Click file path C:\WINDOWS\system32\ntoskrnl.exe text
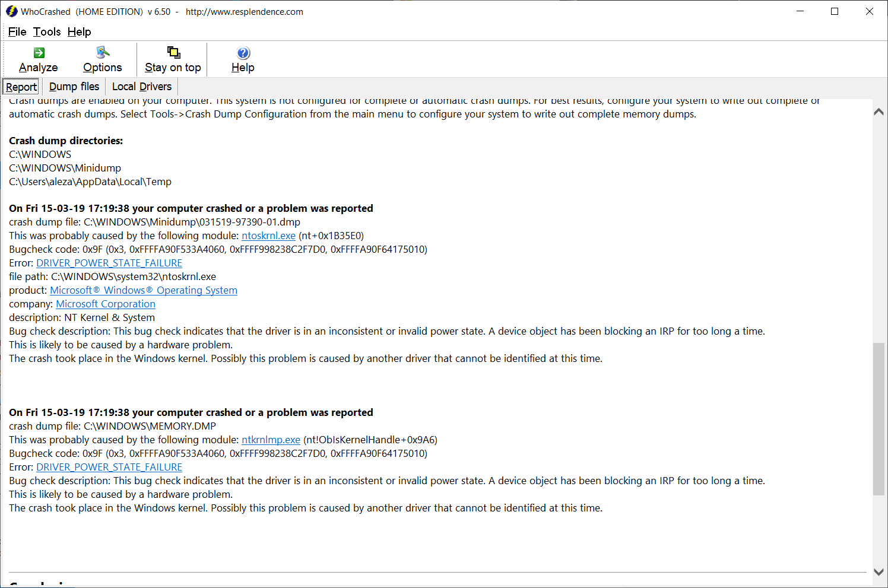 (x=112, y=276)
